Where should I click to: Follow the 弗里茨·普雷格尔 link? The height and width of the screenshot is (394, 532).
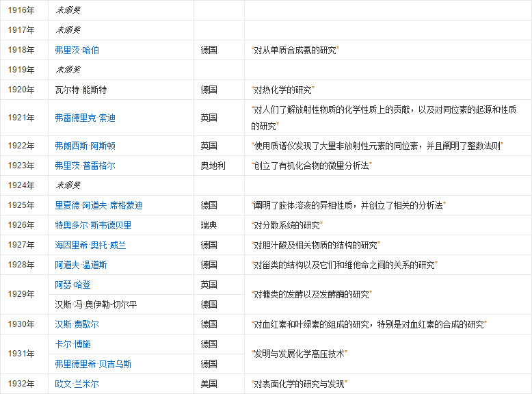tap(85, 166)
